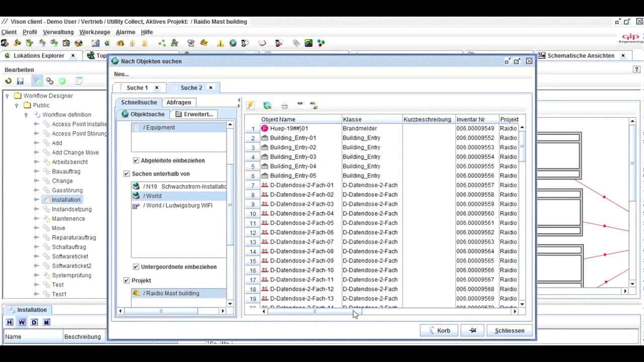644x362 pixels.
Task: Uncheck Suchen unterhalb von checkbox
Action: pos(127,173)
